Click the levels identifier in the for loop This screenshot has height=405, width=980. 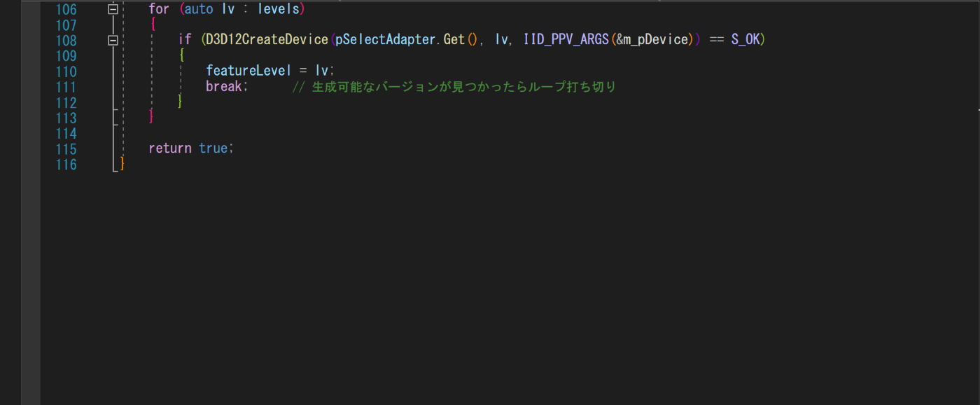tap(278, 10)
